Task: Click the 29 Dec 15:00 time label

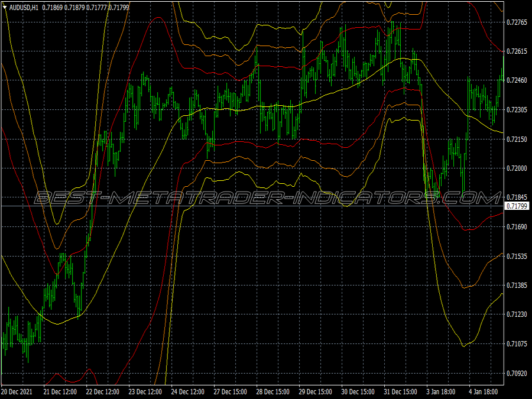Action: [x=315, y=392]
